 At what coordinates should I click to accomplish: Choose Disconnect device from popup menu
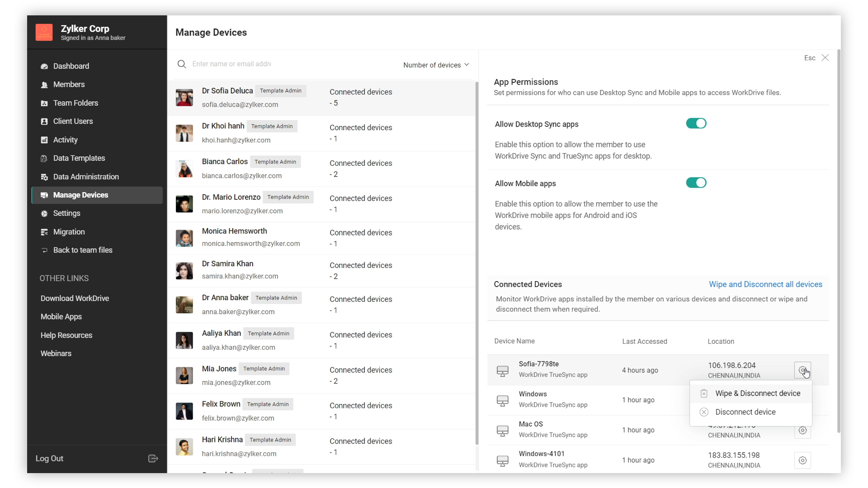click(x=745, y=412)
